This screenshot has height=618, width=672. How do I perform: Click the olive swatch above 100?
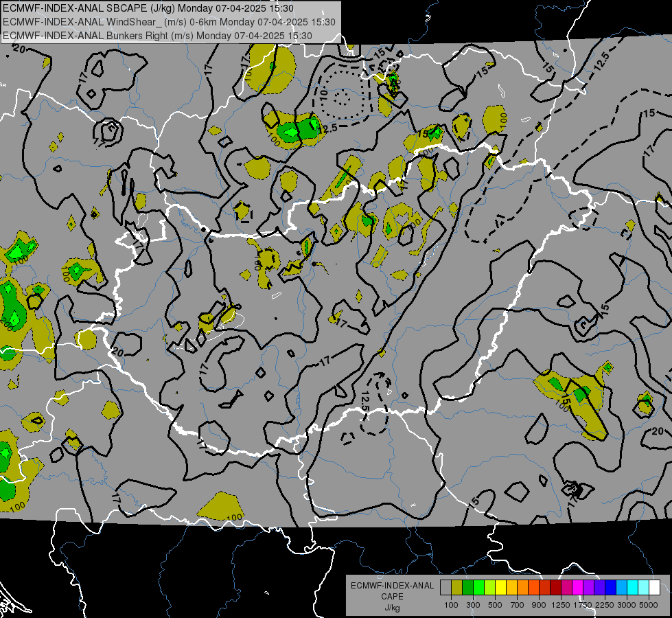point(457,588)
